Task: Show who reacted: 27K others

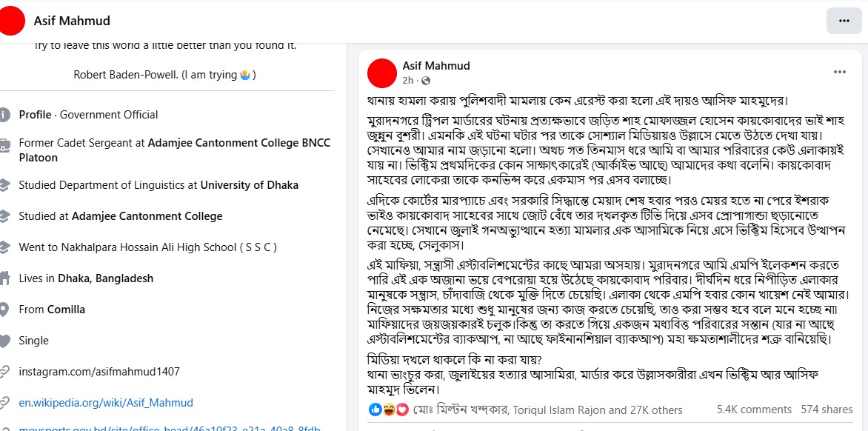Action: [x=656, y=410]
